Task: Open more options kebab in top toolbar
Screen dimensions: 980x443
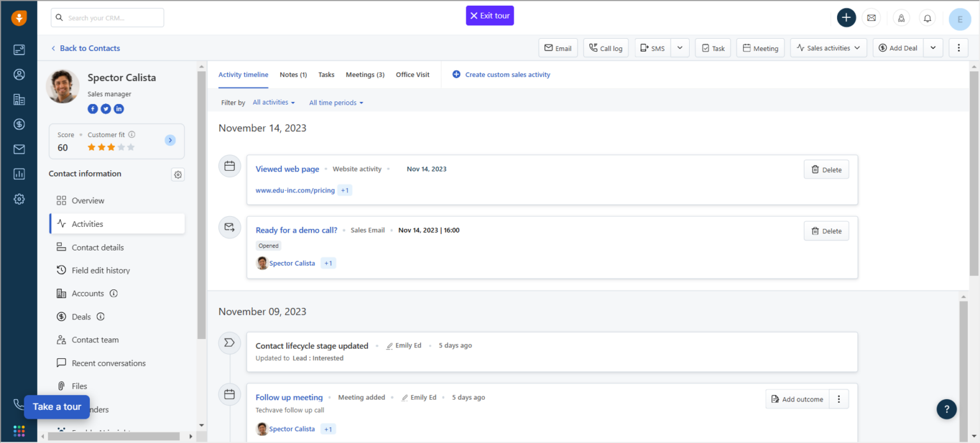Action: [958, 48]
